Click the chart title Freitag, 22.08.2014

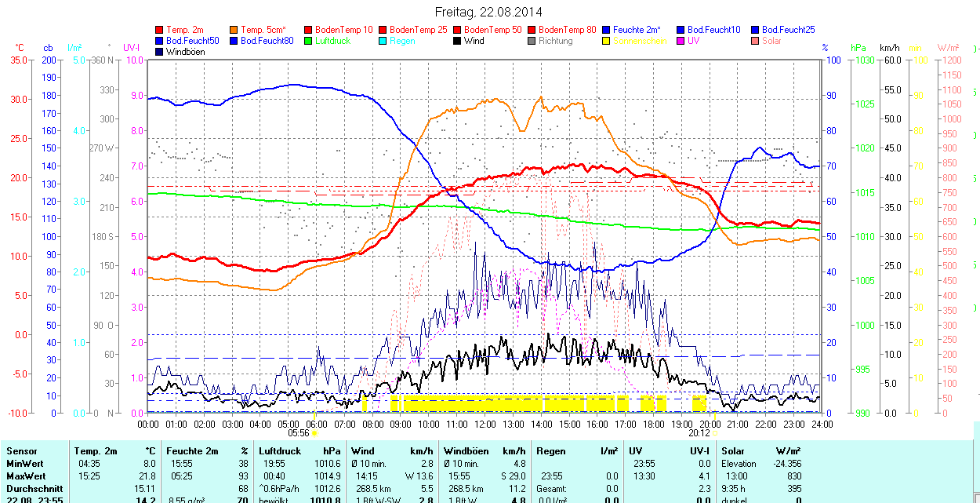point(488,12)
